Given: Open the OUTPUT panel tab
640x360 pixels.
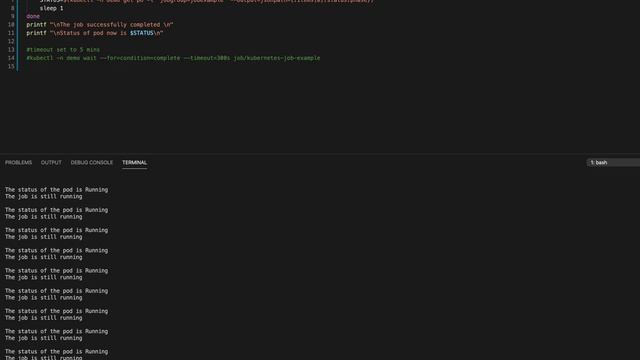Looking at the screenshot, I should pos(51,162).
